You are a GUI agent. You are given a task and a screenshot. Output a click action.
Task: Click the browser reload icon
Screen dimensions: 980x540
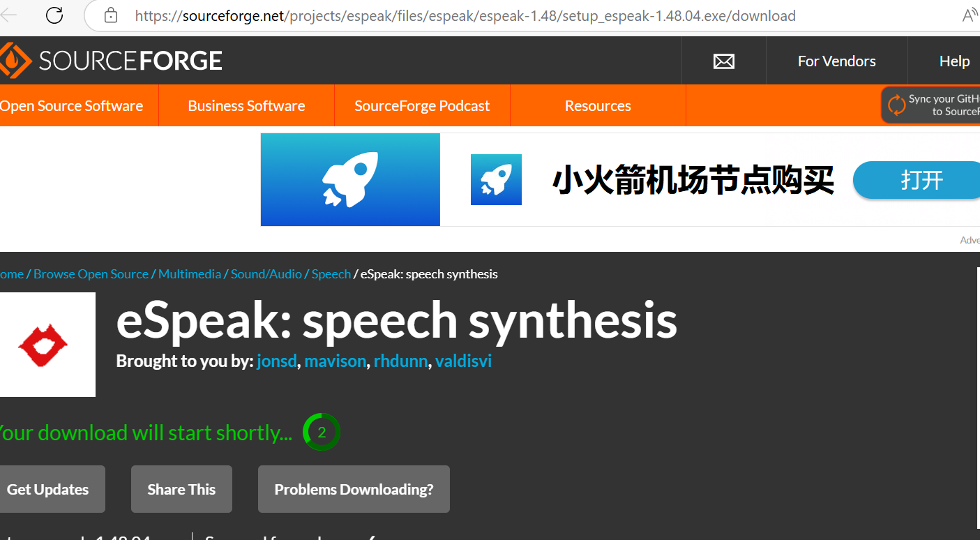[54, 15]
